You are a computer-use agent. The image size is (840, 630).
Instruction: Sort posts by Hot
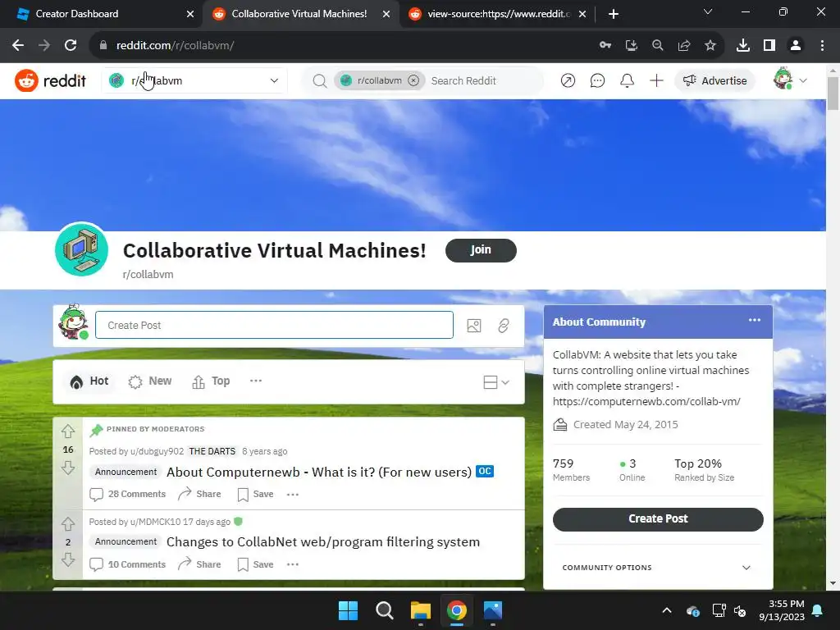click(x=89, y=381)
